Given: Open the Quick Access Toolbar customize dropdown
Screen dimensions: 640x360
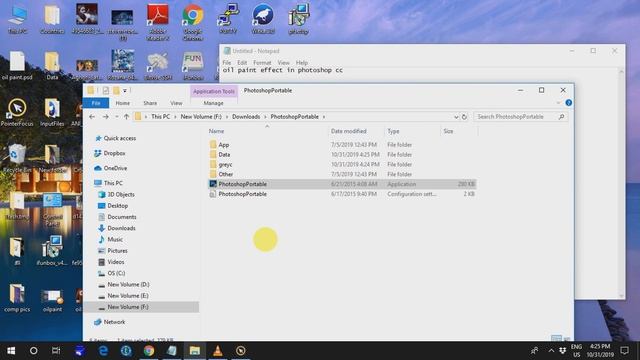Looking at the screenshot, I should 124,91.
